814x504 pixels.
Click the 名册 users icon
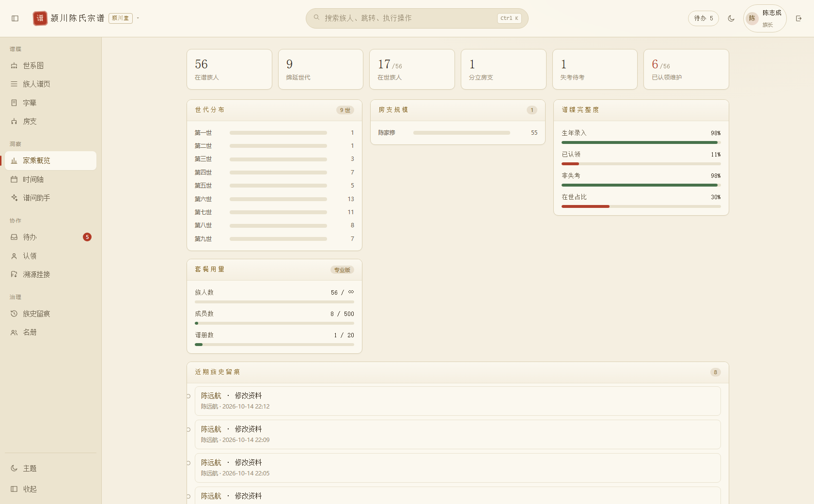(14, 332)
